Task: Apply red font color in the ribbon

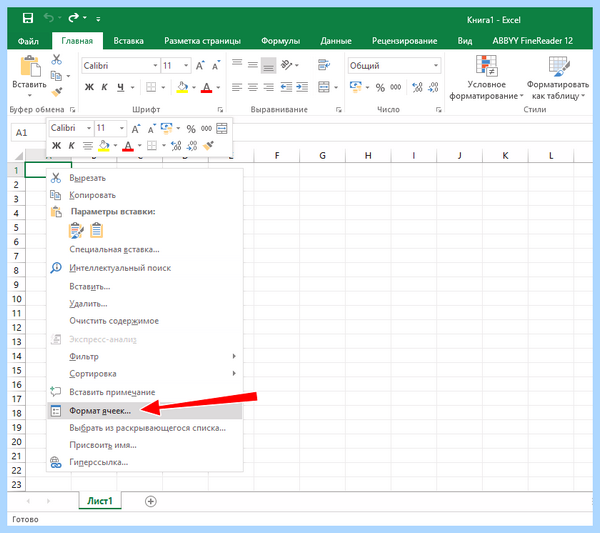Action: click(206, 87)
